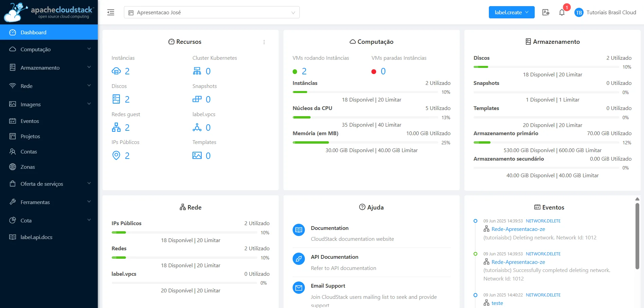Viewport: 644px width, 308px height.
Task: Click the label.api.docs book icon in sidebar
Action: 13,237
